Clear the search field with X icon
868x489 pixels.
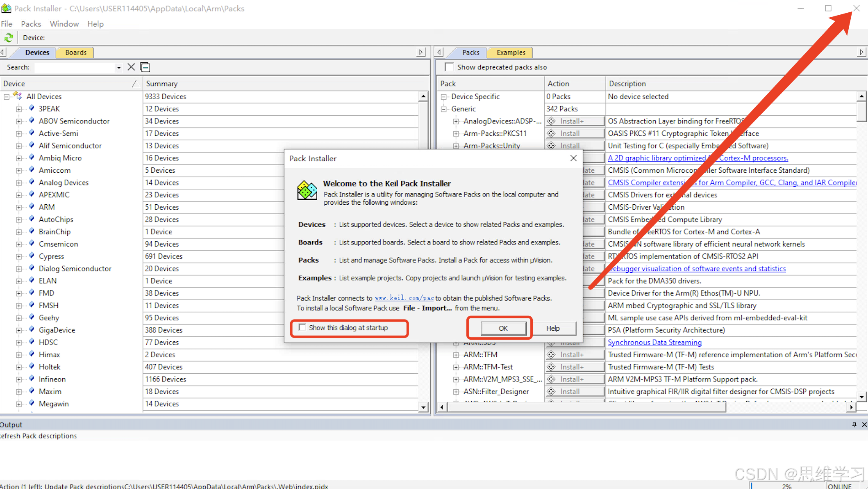coord(131,67)
